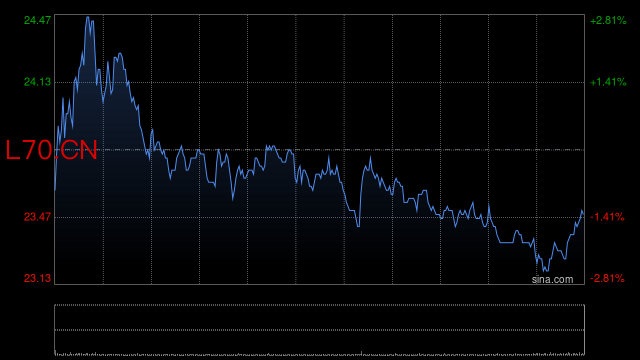Click the 23.13 price label
Viewport: 640px width, 360px height.
click(38, 278)
